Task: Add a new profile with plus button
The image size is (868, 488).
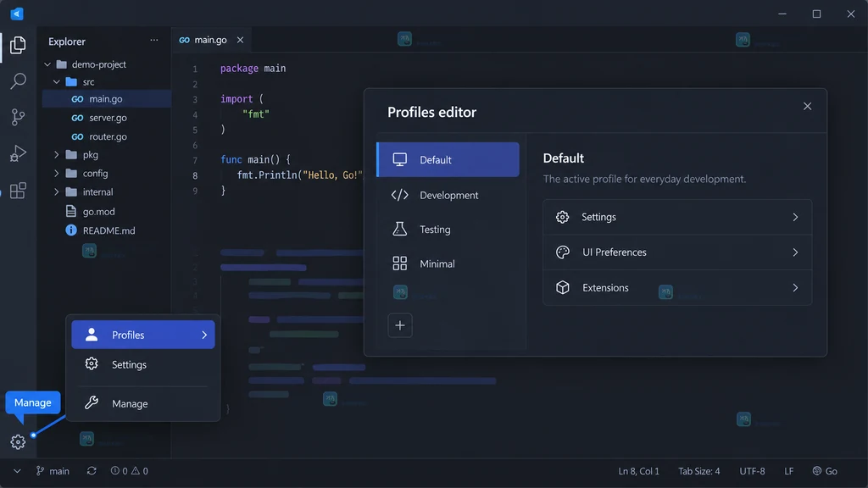Action: pos(400,325)
